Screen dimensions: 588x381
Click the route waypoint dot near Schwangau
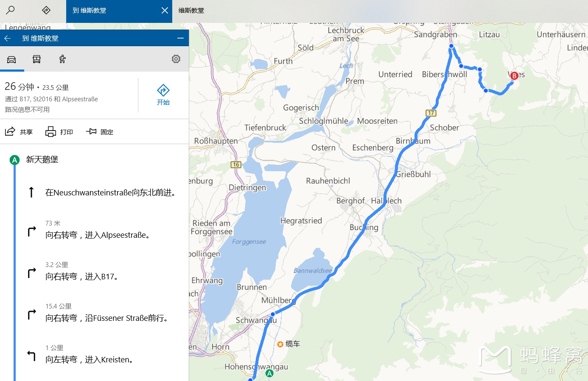[273, 314]
